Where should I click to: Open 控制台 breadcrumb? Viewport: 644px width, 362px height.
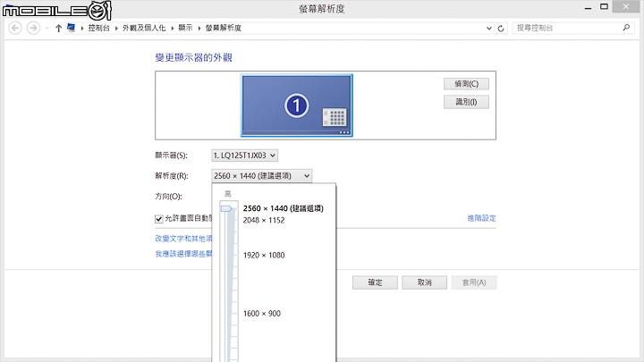[99, 28]
